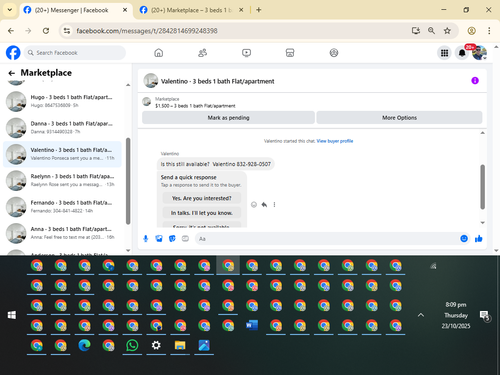Screen dimensions: 500x375
Task: View site information icon in address bar
Action: [67, 31]
